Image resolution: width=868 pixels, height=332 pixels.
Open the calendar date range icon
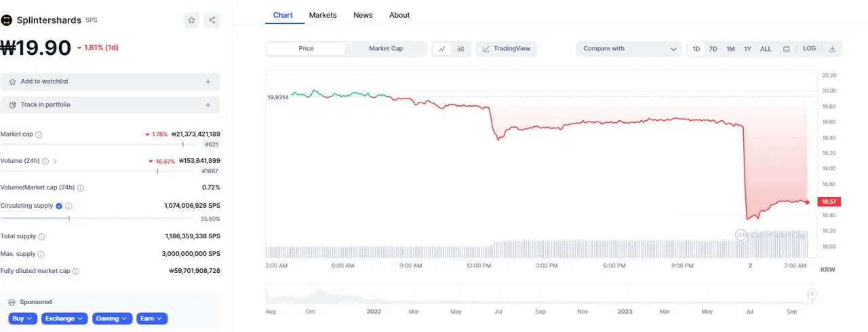787,49
